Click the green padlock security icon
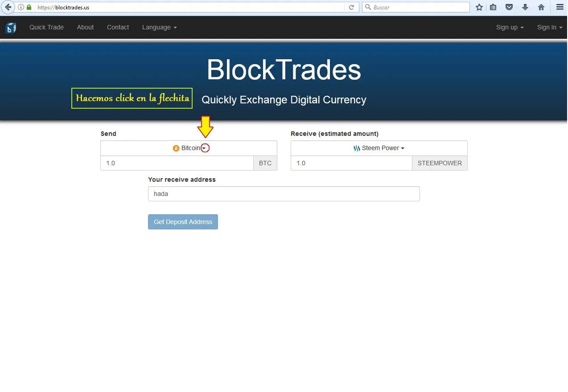The width and height of the screenshot is (568, 392). coord(29,8)
